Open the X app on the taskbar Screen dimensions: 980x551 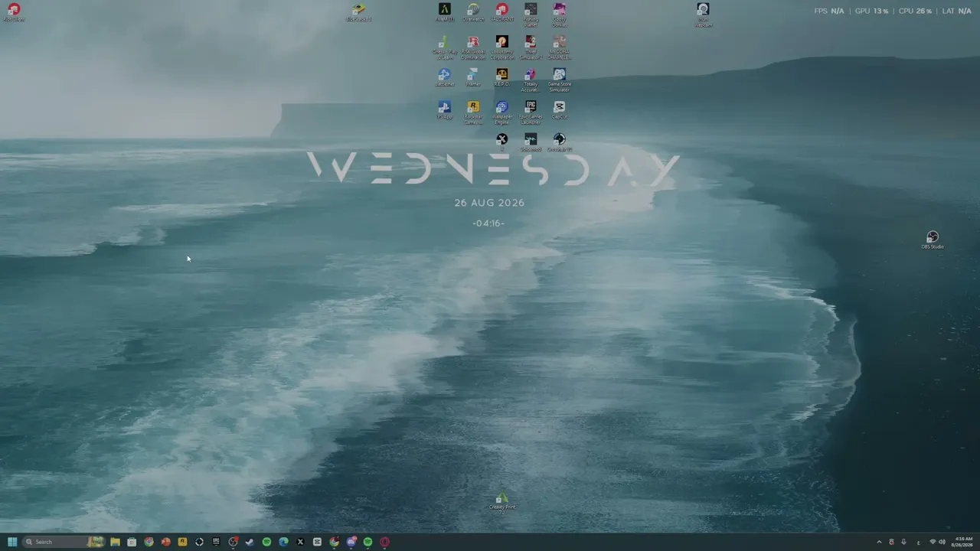click(x=300, y=542)
